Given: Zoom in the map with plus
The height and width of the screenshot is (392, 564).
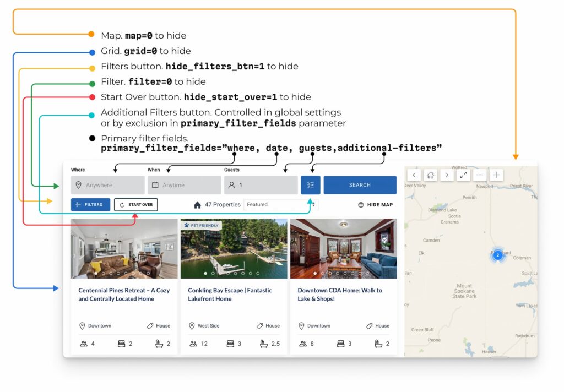Looking at the screenshot, I should [x=496, y=175].
